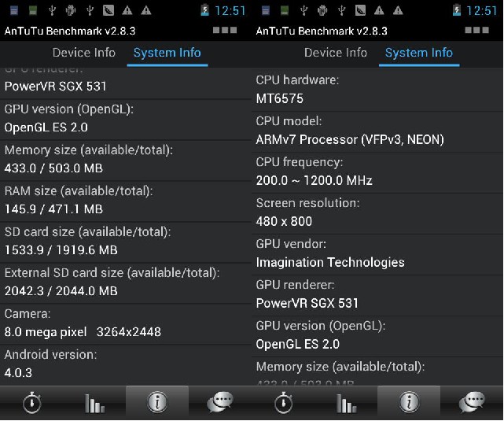Tap 12:51 clock in left status bar
Viewport: 504px width, 421px height.
click(x=230, y=10)
